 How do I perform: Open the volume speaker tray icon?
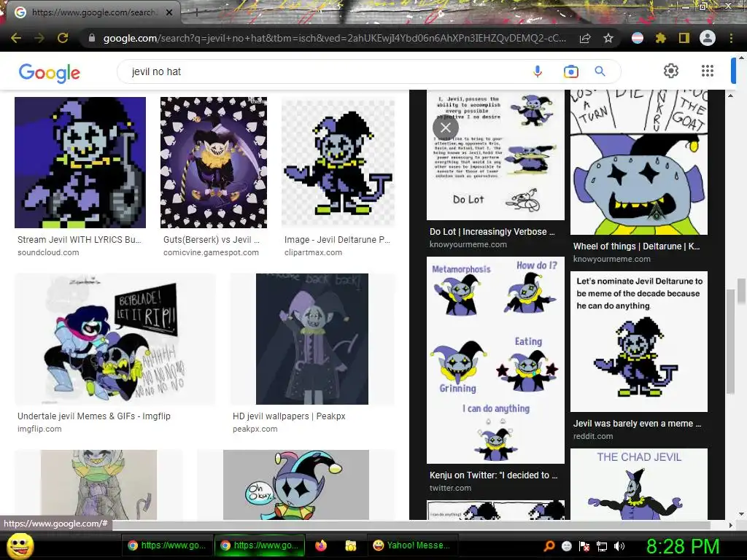pyautogui.click(x=619, y=546)
